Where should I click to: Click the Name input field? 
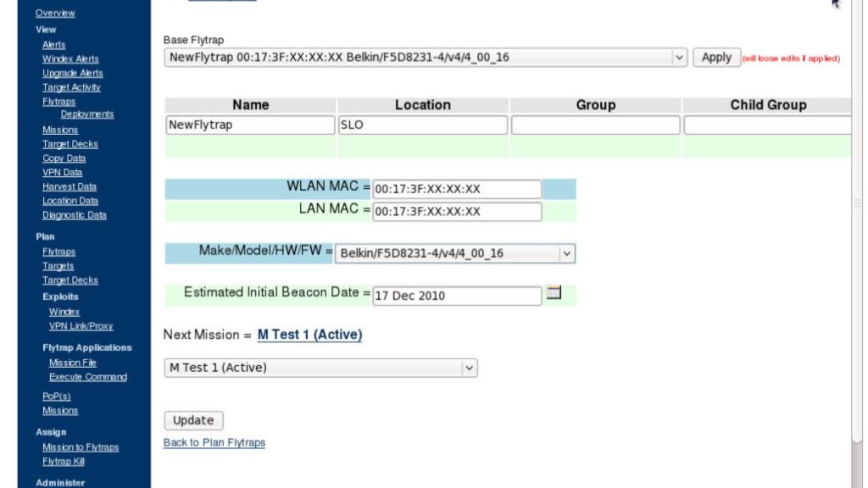coord(250,125)
